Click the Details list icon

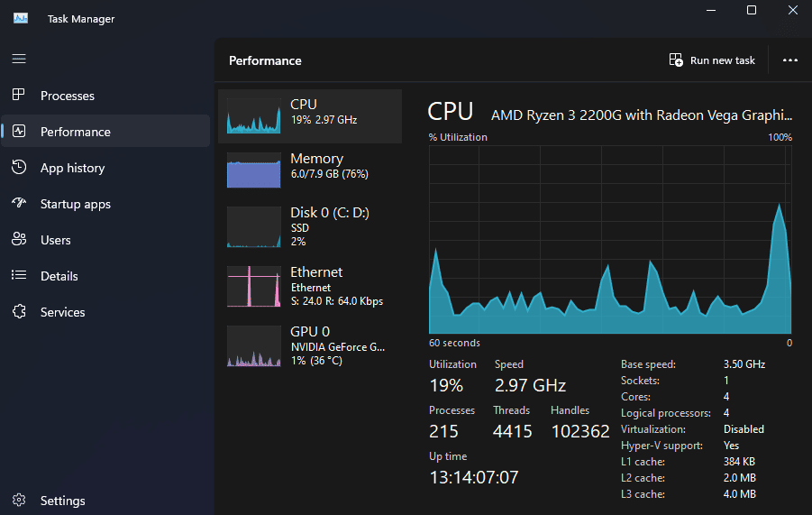(x=19, y=275)
